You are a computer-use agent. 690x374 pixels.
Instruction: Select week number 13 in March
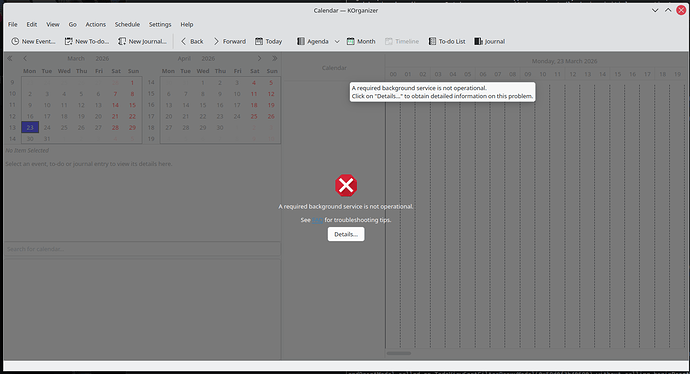[x=12, y=128]
